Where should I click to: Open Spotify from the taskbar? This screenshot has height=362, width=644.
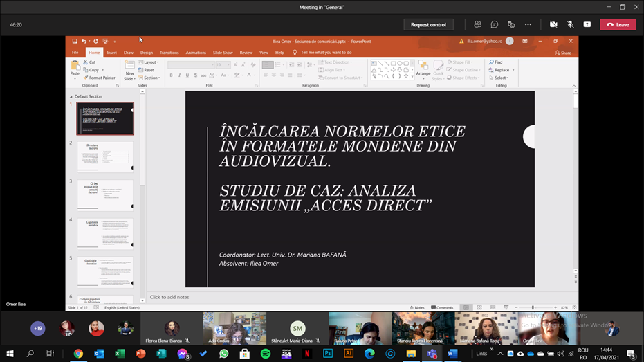click(x=266, y=354)
